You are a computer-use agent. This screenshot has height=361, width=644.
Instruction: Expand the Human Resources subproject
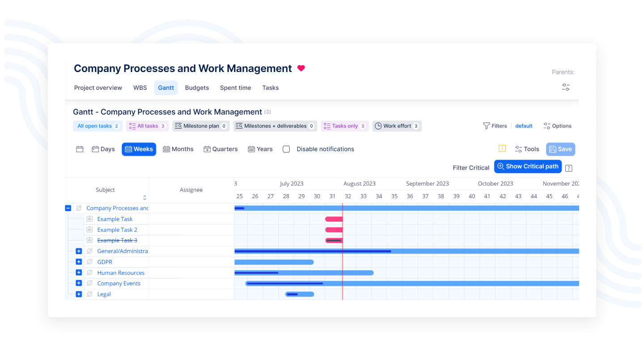click(79, 272)
